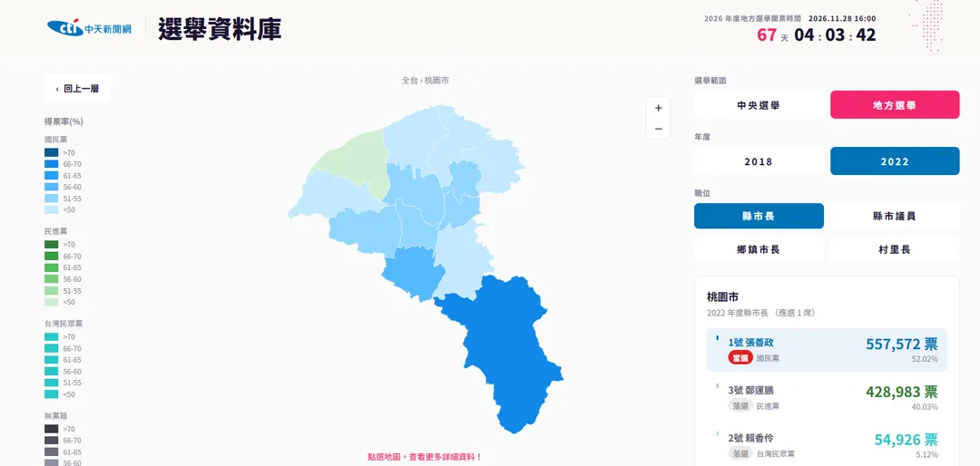Image resolution: width=980 pixels, height=466 pixels.
Task: Open candidate card 1號 張善政
Action: tap(827, 350)
